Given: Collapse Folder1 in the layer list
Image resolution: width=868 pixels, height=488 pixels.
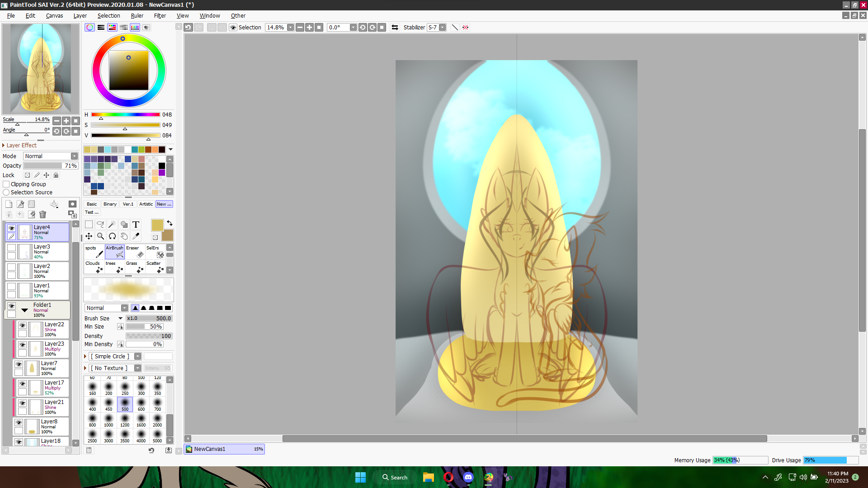Looking at the screenshot, I should point(24,310).
